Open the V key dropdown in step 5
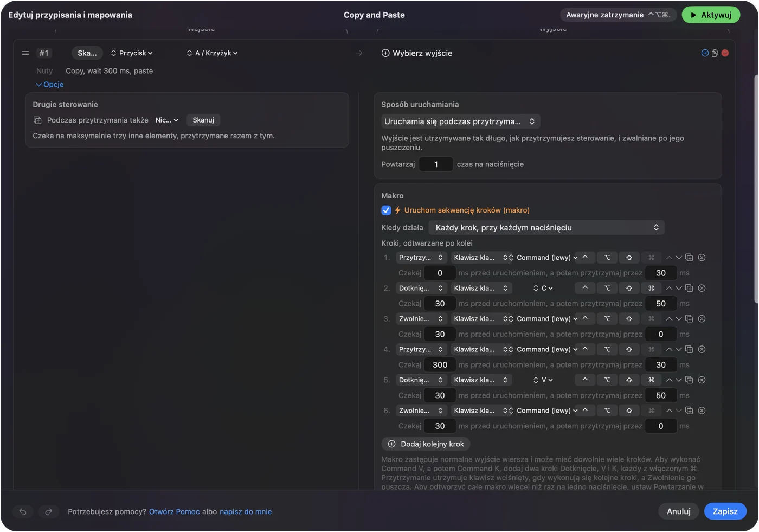 [543, 380]
